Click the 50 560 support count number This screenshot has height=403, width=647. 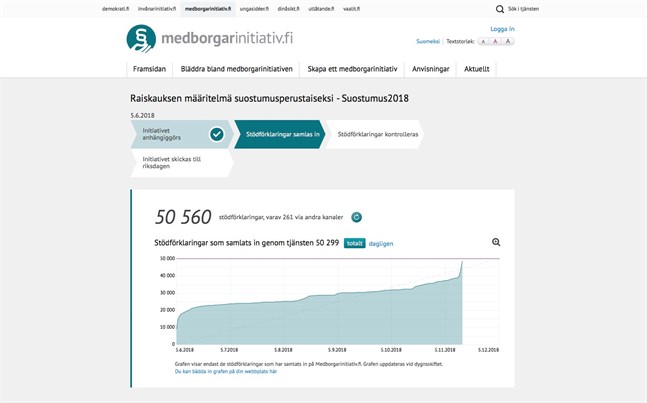[183, 217]
